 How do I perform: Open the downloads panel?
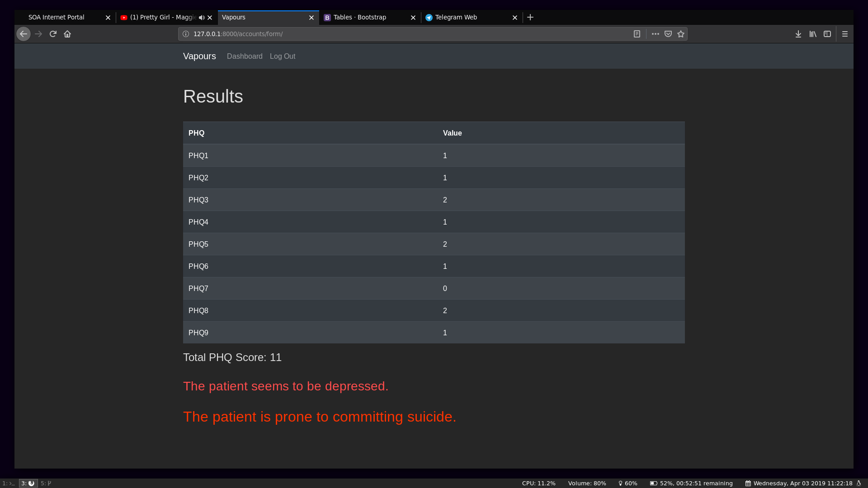[798, 34]
